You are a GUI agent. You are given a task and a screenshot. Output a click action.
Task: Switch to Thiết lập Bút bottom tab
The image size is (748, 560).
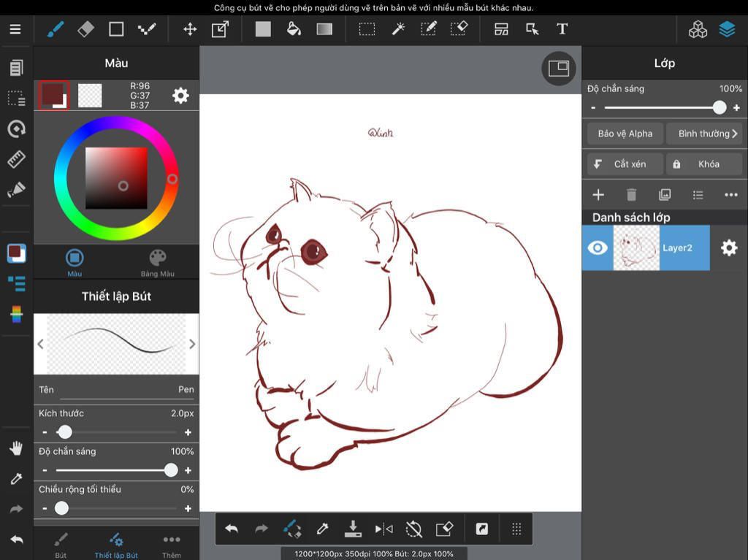pyautogui.click(x=116, y=545)
